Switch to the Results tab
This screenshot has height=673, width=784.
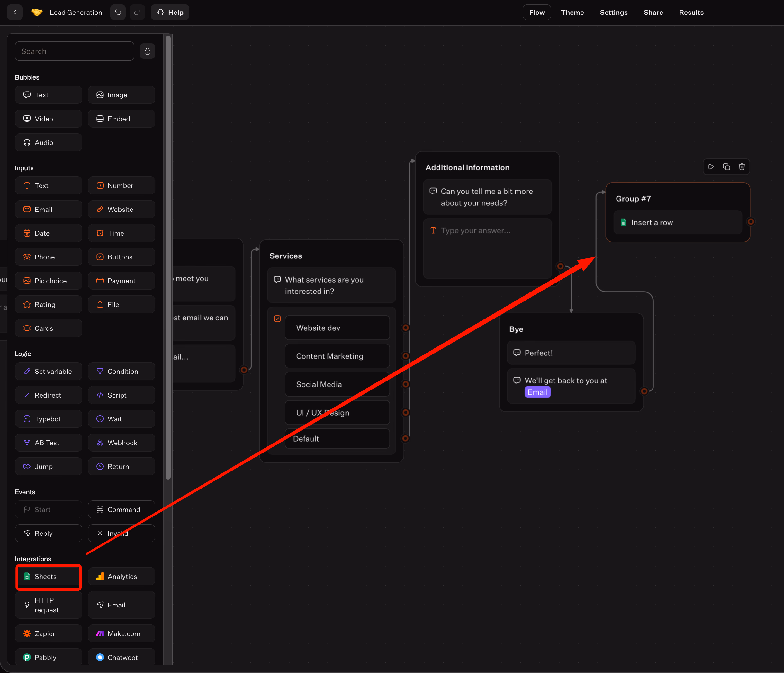[691, 13]
